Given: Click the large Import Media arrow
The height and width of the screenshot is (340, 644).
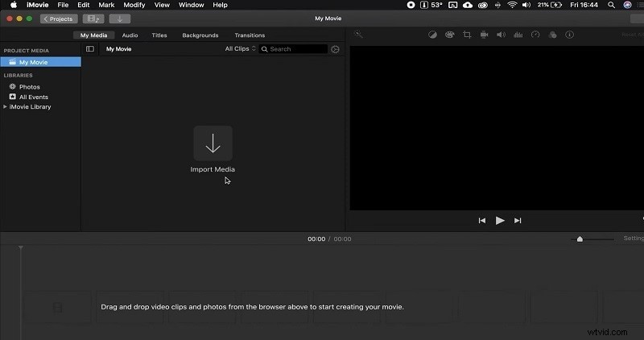Looking at the screenshot, I should [x=213, y=143].
